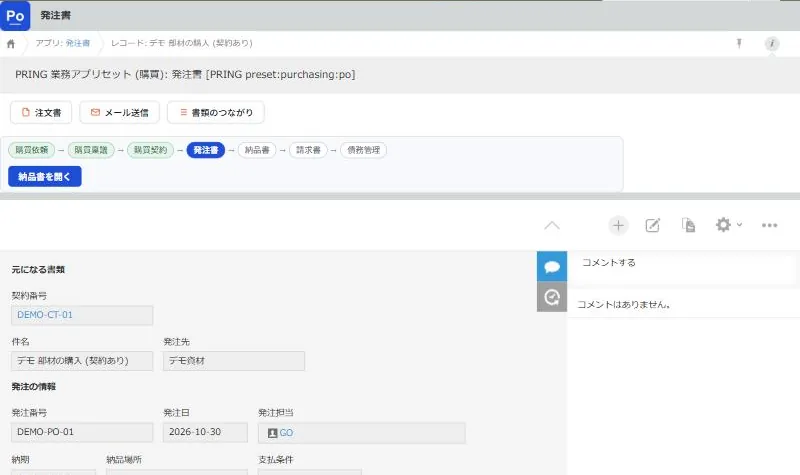Select the 納品書 workflow step
Viewport: 800px width, 475px height.
(257, 150)
